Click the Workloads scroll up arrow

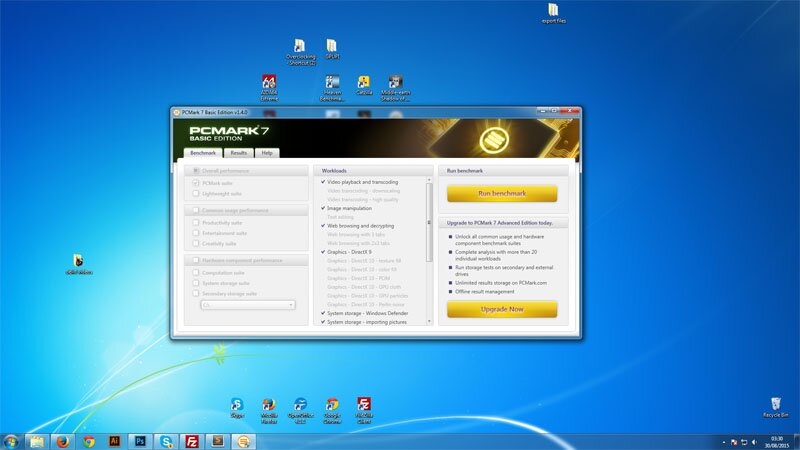(x=429, y=180)
